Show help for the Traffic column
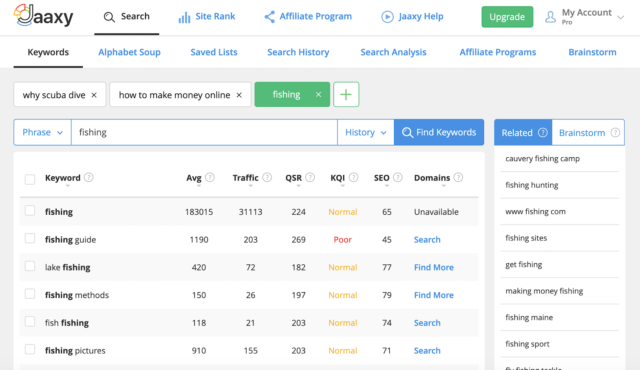The image size is (640, 370). (x=267, y=177)
